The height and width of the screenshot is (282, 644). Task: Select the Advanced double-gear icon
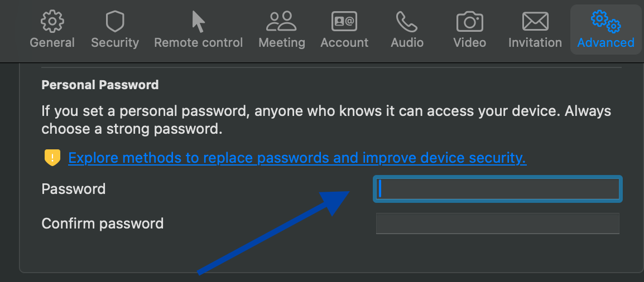click(605, 22)
